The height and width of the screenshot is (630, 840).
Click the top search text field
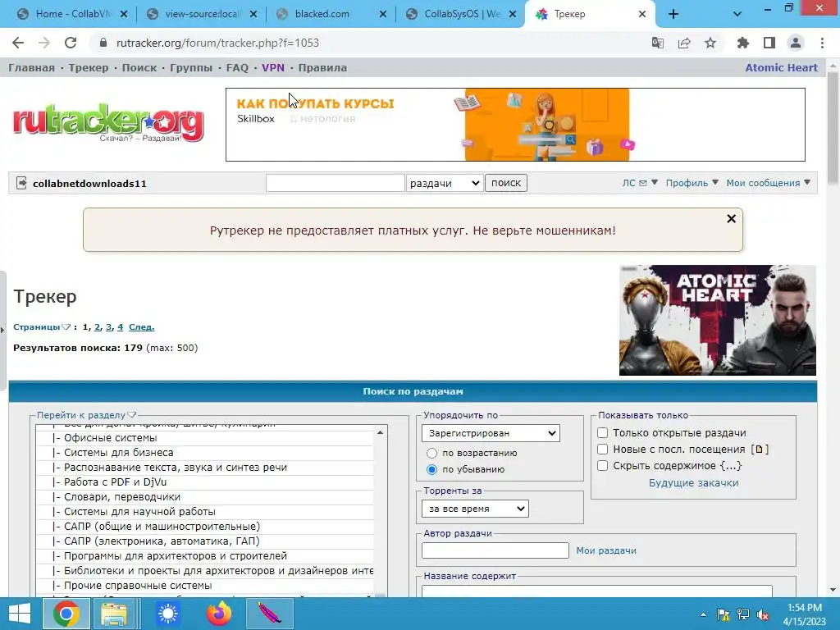click(336, 183)
